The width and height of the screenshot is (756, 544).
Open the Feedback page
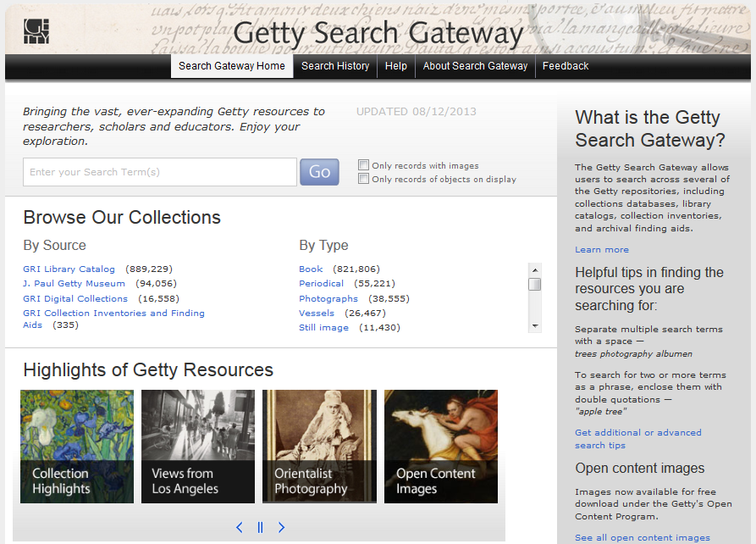tap(565, 65)
